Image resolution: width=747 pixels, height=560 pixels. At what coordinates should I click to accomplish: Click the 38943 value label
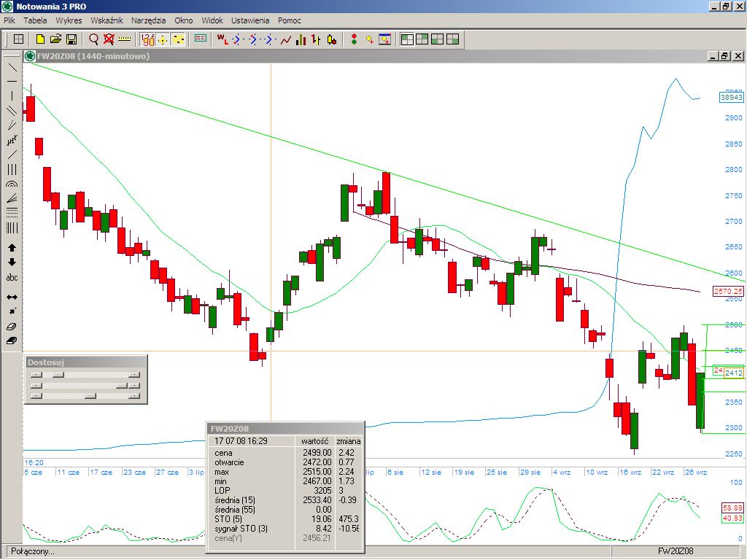(731, 97)
